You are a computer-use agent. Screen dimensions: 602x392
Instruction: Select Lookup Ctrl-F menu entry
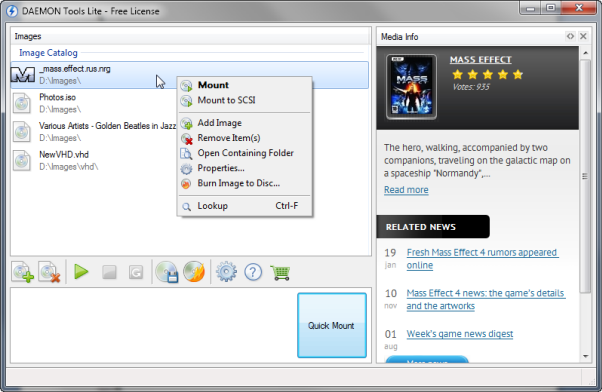pos(245,206)
